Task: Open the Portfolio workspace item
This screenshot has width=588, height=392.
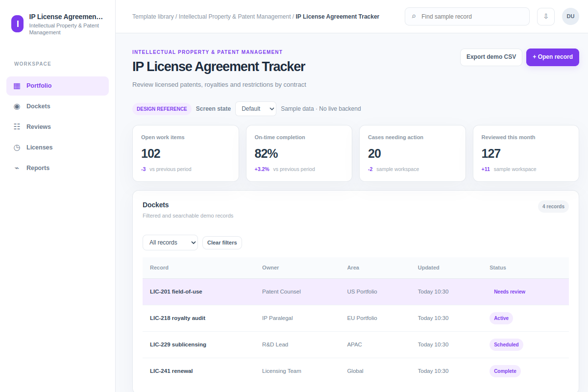Action: 57,86
